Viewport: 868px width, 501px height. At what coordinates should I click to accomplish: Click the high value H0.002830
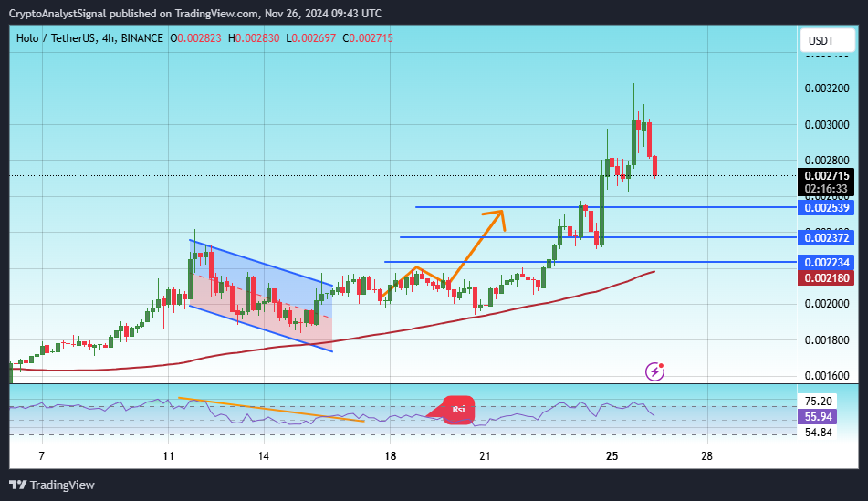point(254,38)
